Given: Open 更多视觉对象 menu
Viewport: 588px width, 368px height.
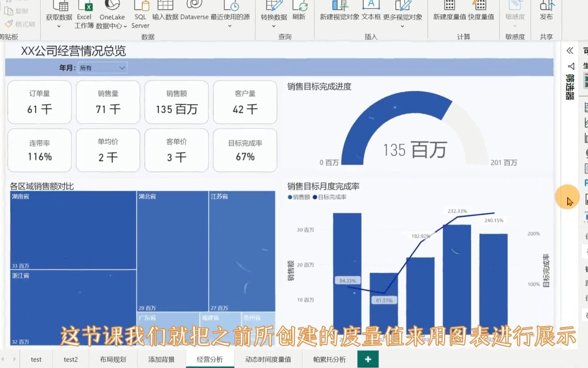Looking at the screenshot, I should coord(403,13).
